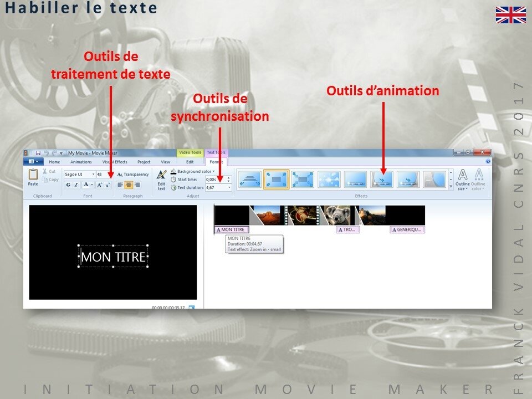Switch to the Project tab
Image resolution: width=532 pixels, height=399 pixels.
[x=144, y=162]
